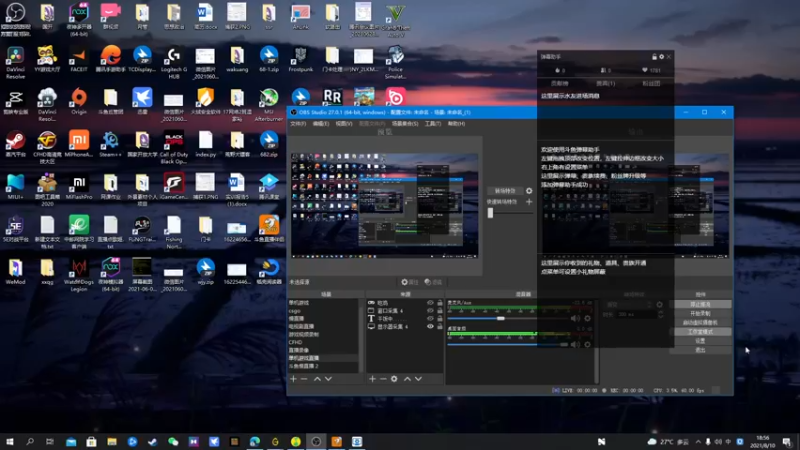This screenshot has width=800, height=450.
Task: Toggle 工作室模式 studio mode button
Action: (700, 332)
